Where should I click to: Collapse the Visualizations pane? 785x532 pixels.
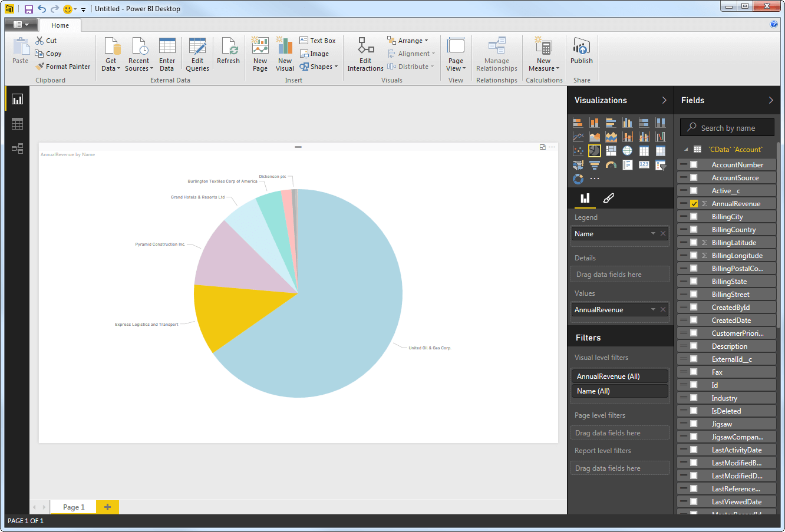tap(664, 100)
